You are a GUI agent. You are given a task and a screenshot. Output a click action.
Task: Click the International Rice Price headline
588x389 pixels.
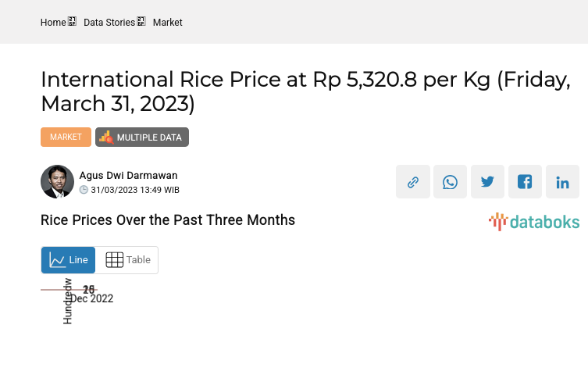tap(305, 91)
